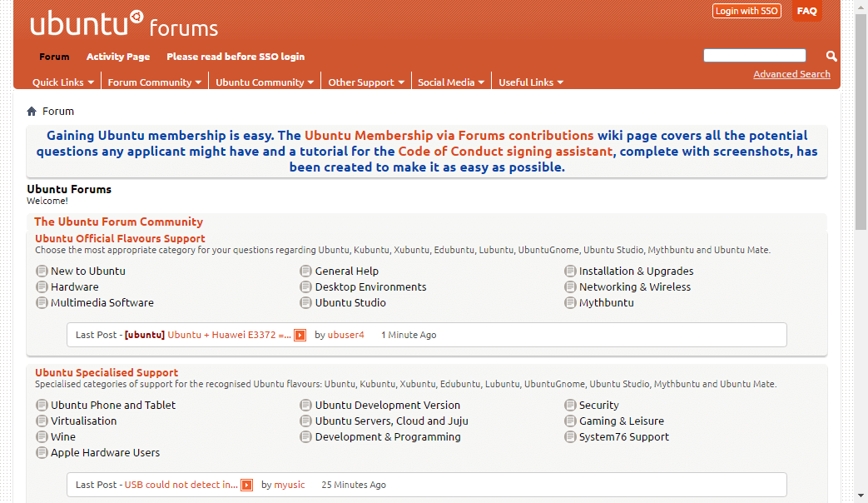Click the forum icon next to Installation & Upgrades
Screen dimensions: 868x503
click(x=570, y=271)
